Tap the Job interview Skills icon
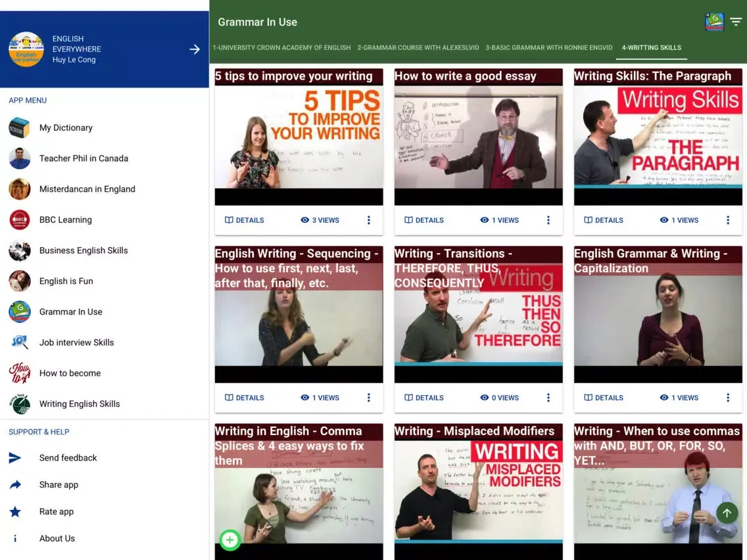 point(20,342)
